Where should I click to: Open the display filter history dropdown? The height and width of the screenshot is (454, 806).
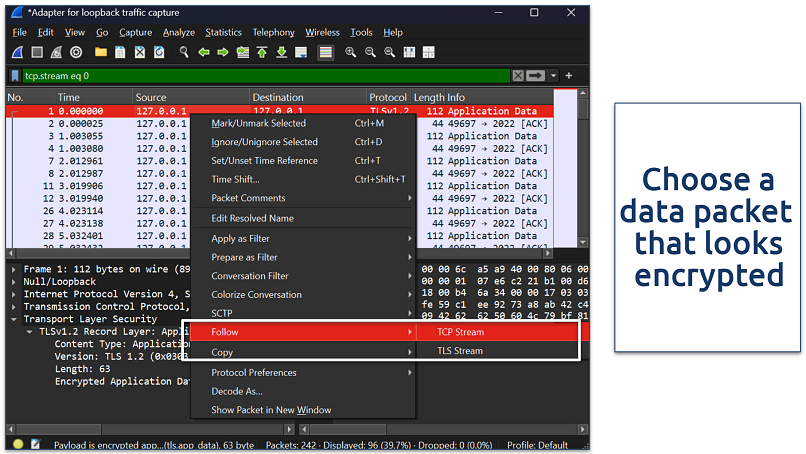[554, 75]
